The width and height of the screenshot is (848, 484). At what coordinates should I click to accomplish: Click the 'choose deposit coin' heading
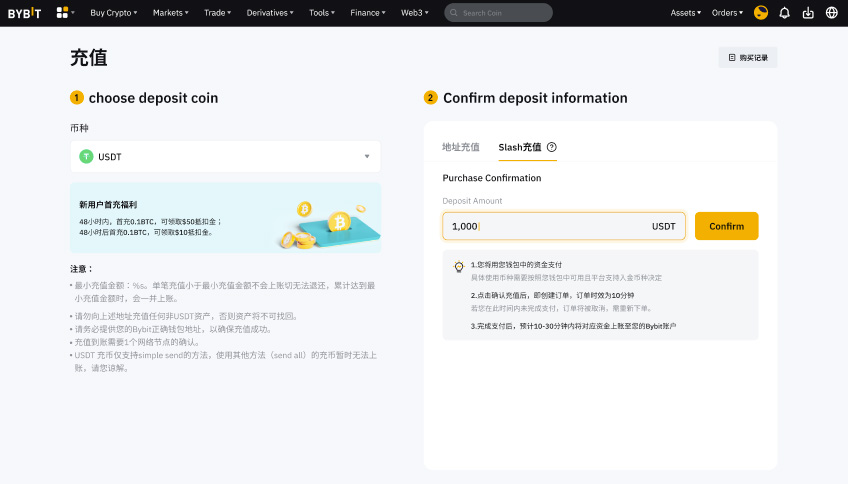click(153, 98)
